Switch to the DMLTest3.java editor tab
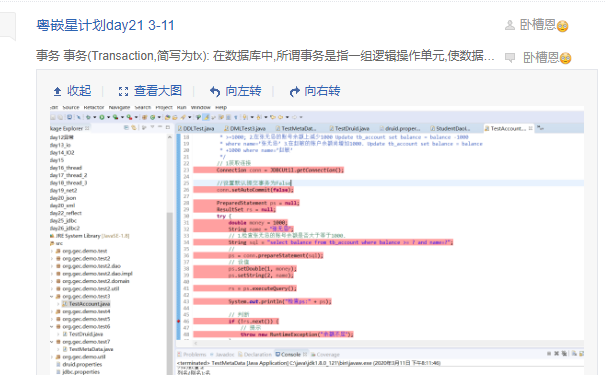 [x=245, y=128]
